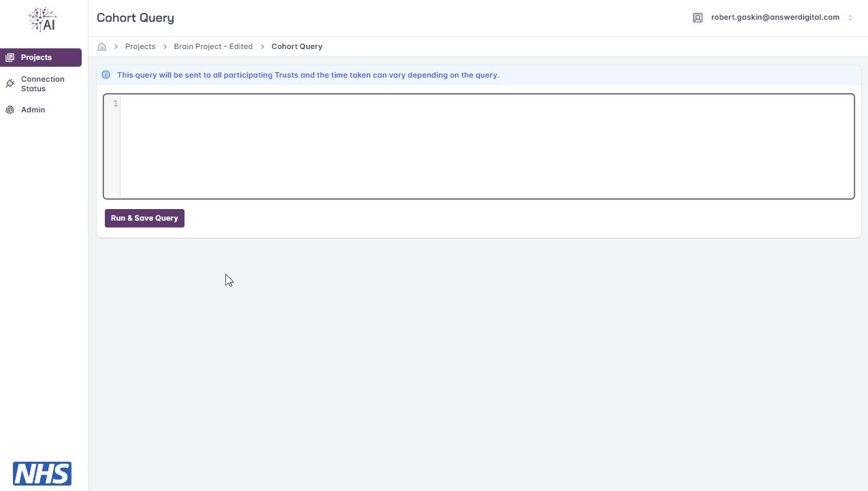
Task: Click the Projects sidebar icon
Action: 10,57
